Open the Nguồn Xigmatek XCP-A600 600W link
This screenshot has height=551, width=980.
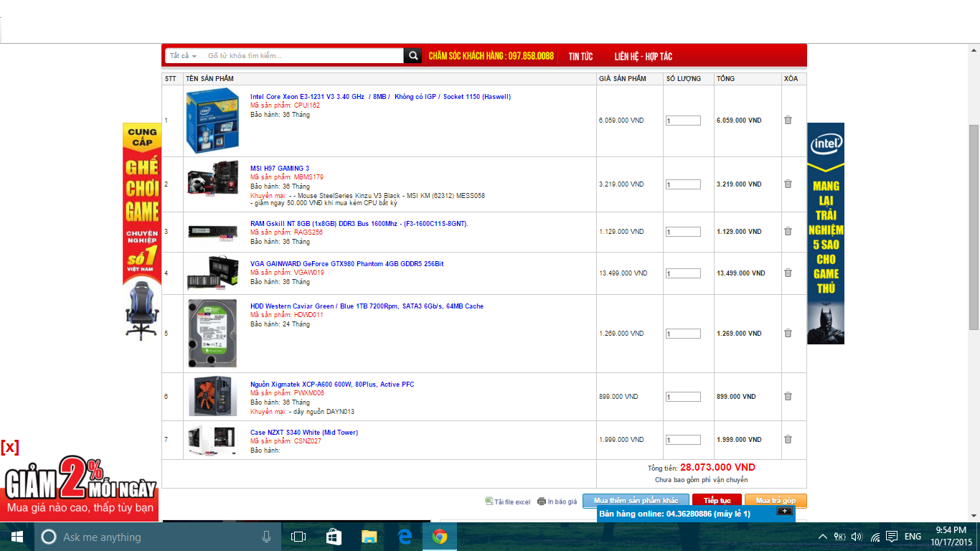point(332,385)
